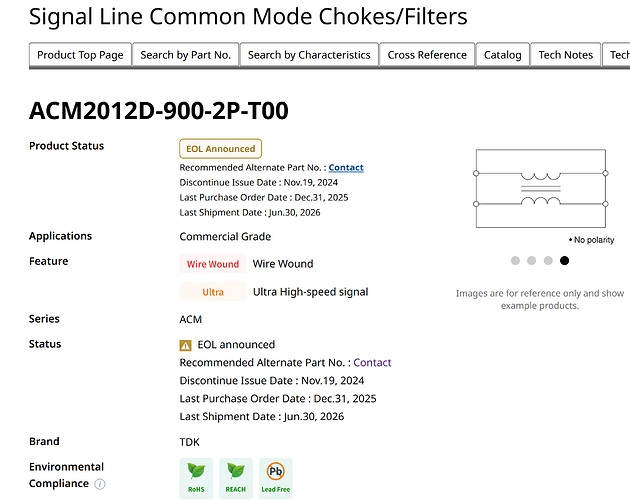Click the Environmental Compliance info icon

(100, 484)
